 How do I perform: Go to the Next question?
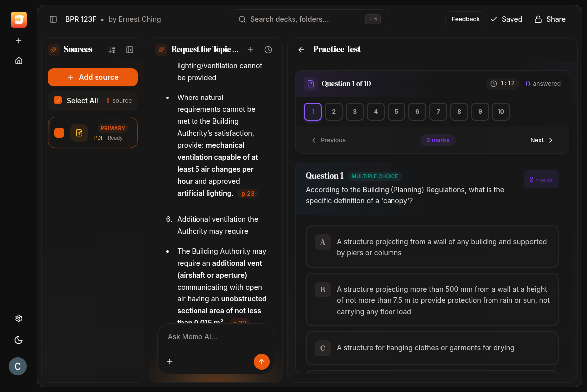click(541, 140)
